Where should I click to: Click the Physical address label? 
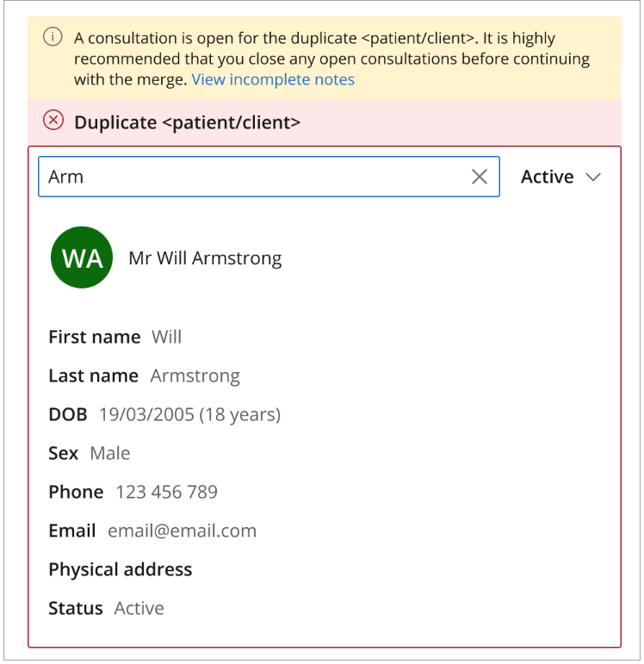click(120, 569)
